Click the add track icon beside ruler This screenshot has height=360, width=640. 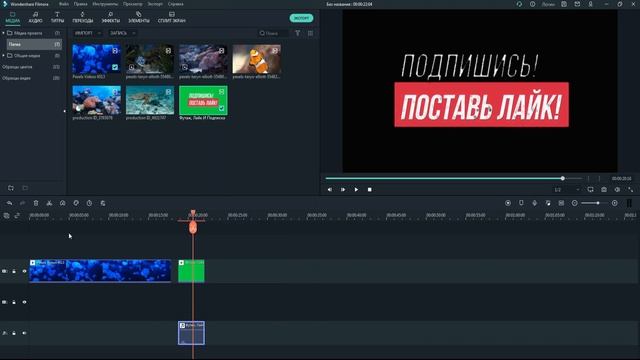click(7, 216)
